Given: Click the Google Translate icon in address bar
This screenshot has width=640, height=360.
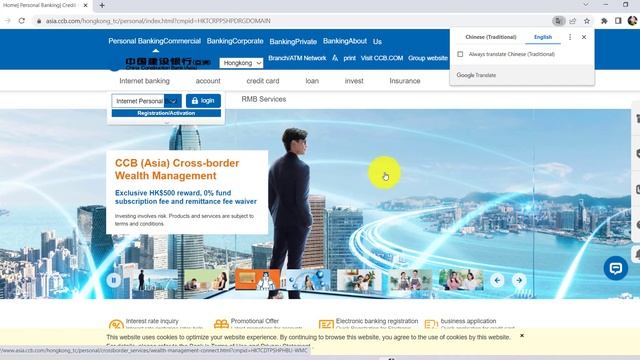Looking at the screenshot, I should (558, 21).
